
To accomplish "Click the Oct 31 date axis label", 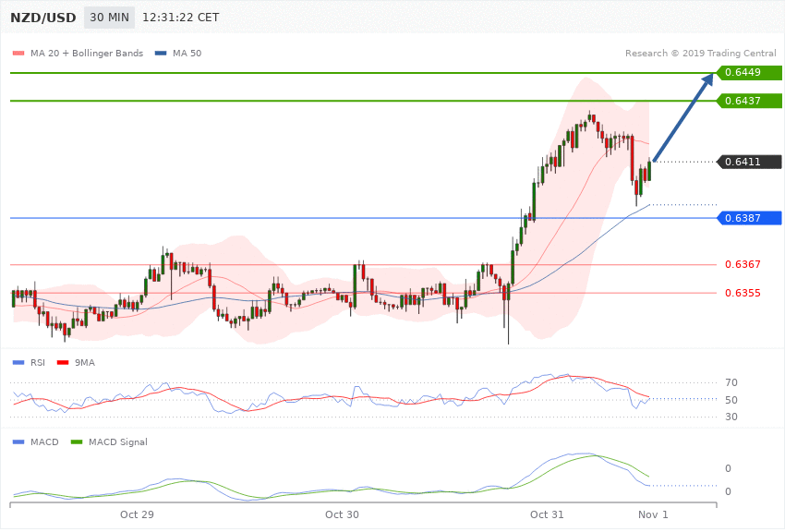I will 547,514.
